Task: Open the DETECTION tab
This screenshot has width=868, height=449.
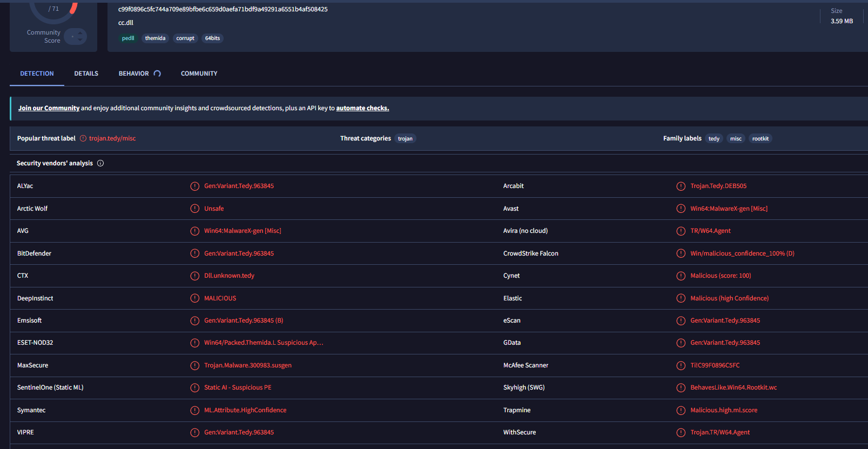Action: (37, 73)
